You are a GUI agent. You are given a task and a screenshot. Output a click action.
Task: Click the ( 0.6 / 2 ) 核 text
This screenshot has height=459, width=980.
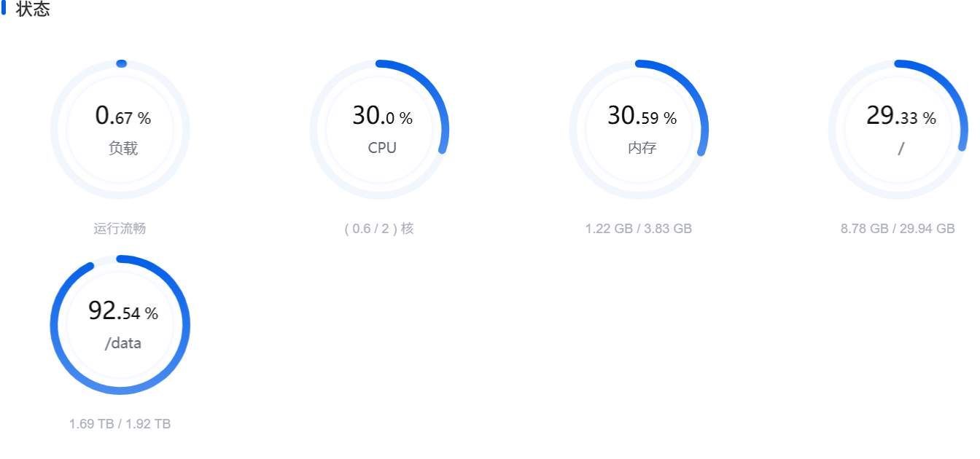coord(379,229)
